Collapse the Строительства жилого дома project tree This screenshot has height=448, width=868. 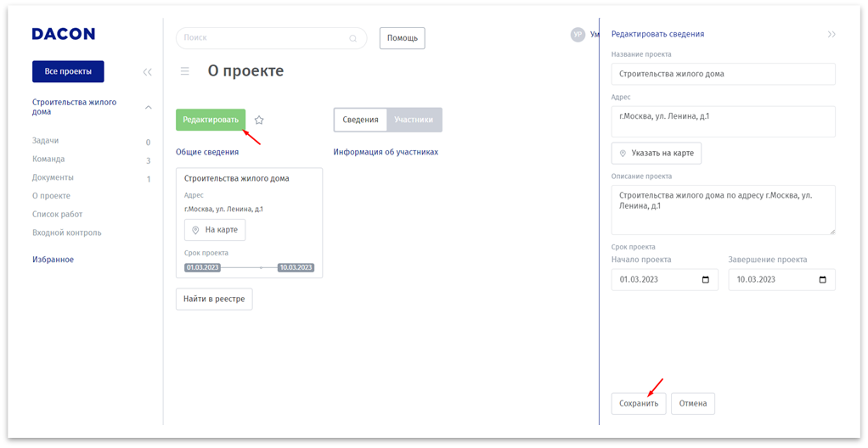coord(149,107)
